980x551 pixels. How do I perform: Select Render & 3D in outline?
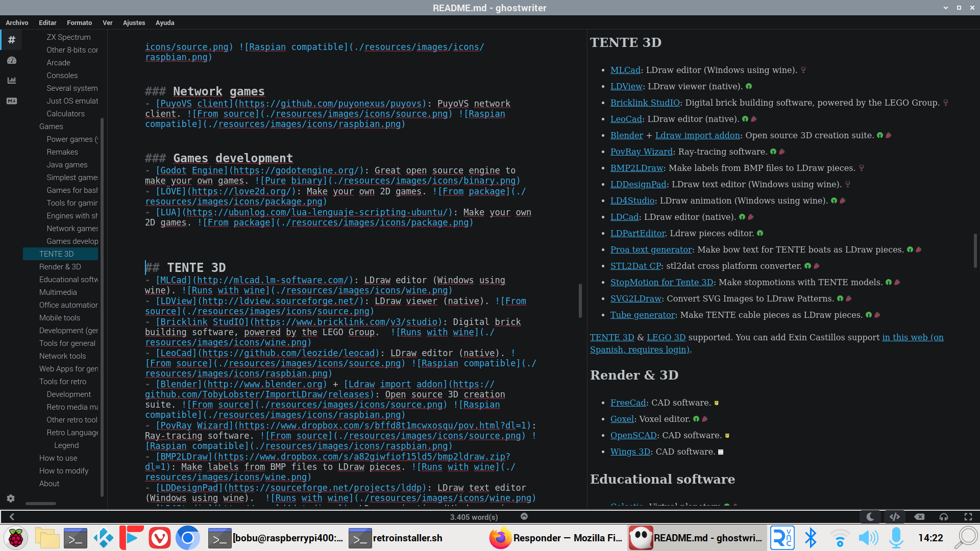[60, 266]
